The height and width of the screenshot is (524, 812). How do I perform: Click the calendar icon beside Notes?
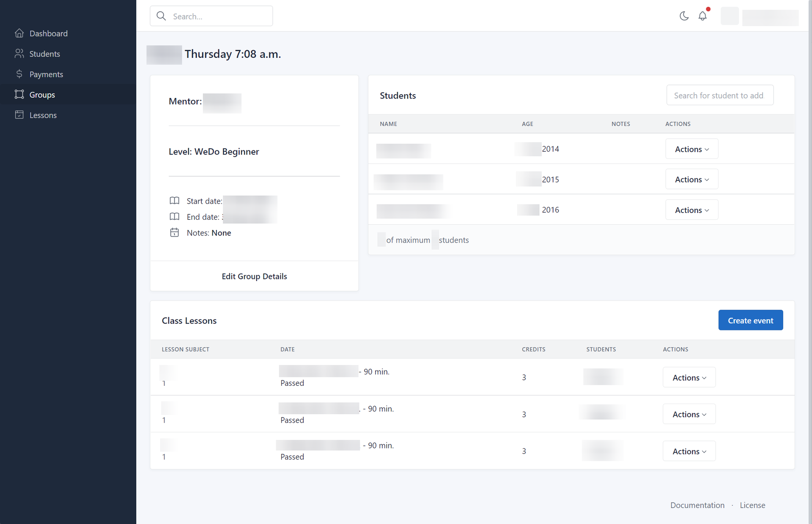tap(174, 232)
